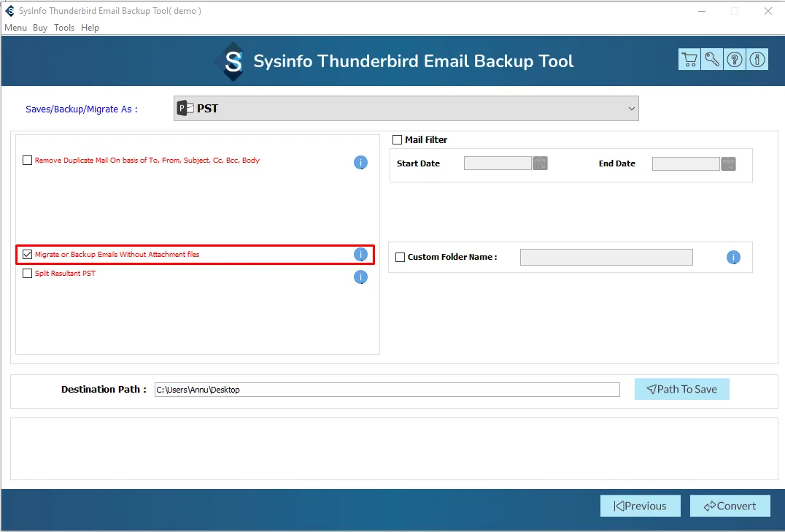Image resolution: width=785 pixels, height=532 pixels.
Task: Start conversion with the Convert button
Action: click(x=730, y=506)
